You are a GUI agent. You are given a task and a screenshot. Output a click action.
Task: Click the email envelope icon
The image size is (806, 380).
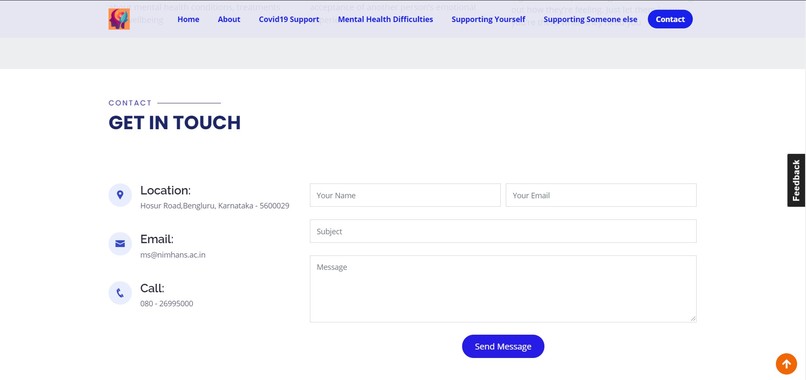tap(120, 244)
